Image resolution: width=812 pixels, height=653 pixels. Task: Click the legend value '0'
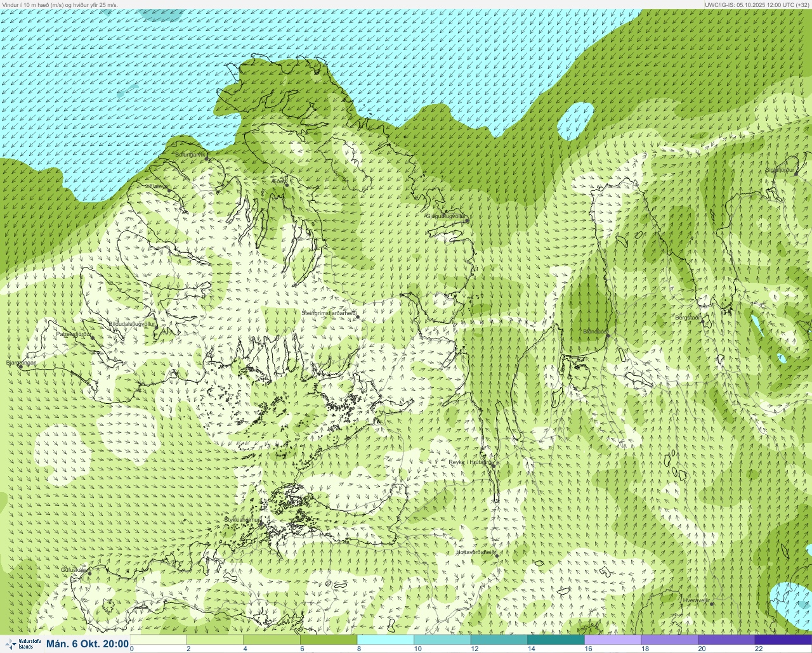132,649
